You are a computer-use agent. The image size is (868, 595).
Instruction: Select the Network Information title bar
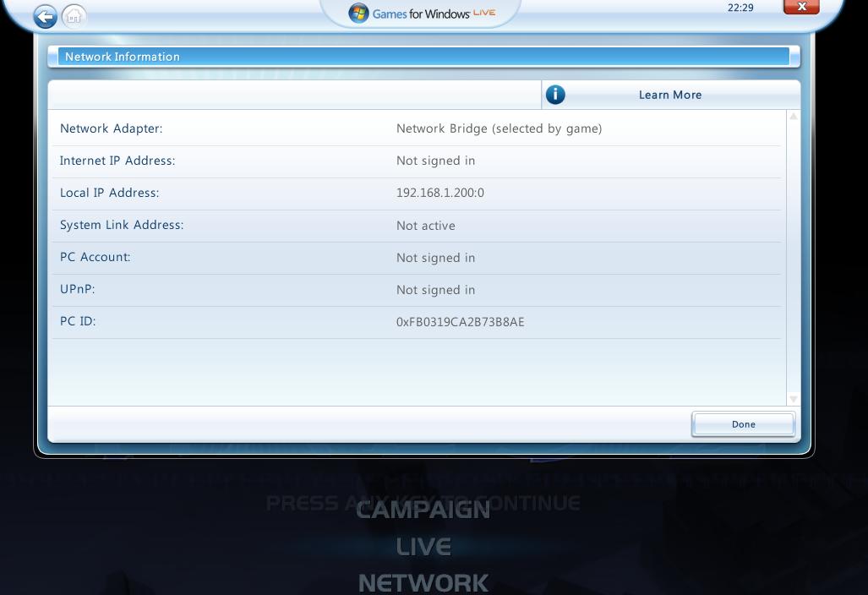423,57
